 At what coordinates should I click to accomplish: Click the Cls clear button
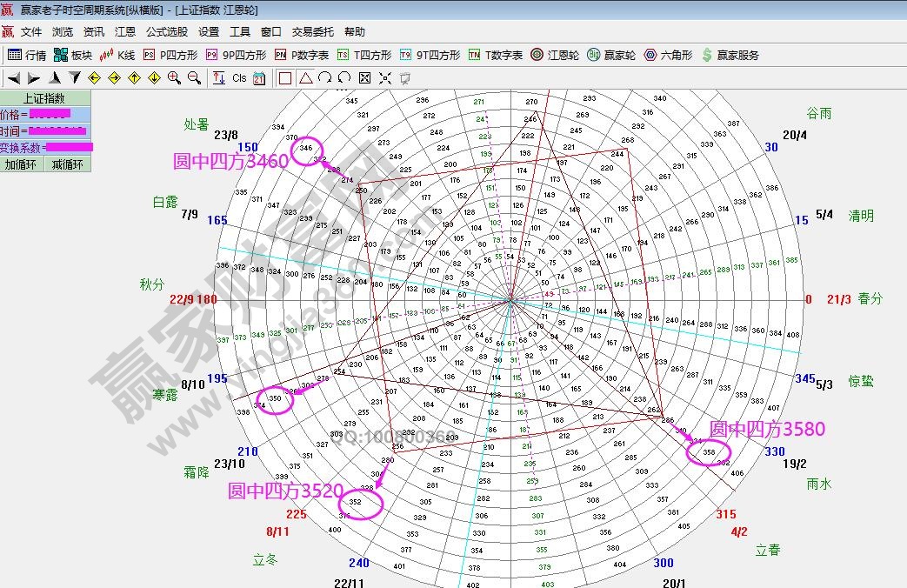tap(239, 78)
